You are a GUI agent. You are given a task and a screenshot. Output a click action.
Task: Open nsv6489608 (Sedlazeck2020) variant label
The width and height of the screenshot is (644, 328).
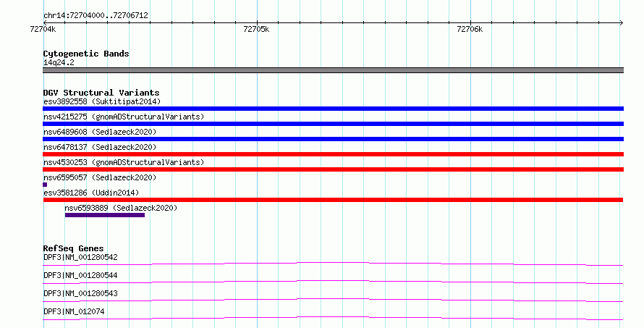100,132
